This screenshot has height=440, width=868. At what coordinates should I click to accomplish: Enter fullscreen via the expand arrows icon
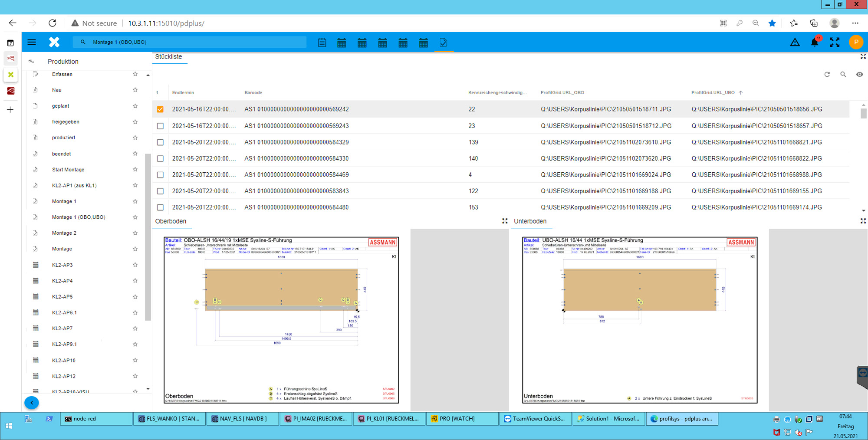834,42
